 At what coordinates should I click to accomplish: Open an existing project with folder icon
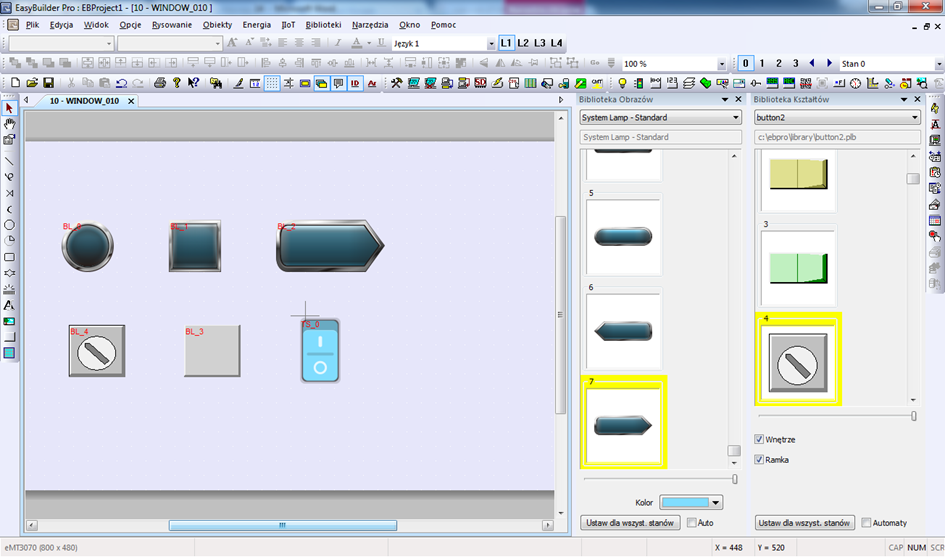[32, 83]
